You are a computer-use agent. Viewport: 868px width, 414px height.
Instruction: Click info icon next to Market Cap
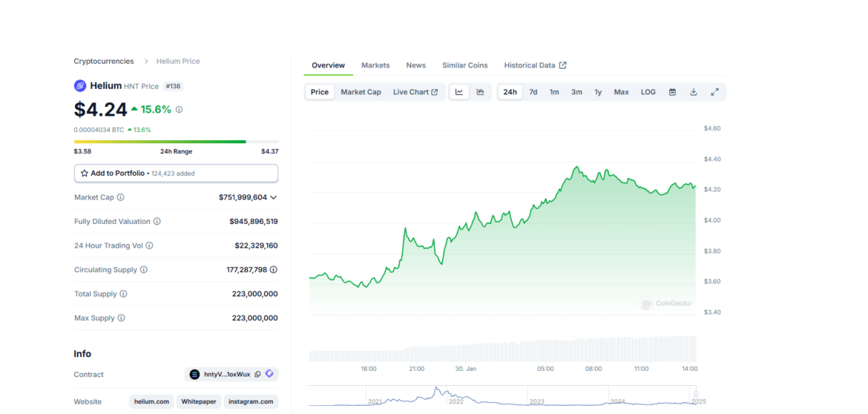121,197
